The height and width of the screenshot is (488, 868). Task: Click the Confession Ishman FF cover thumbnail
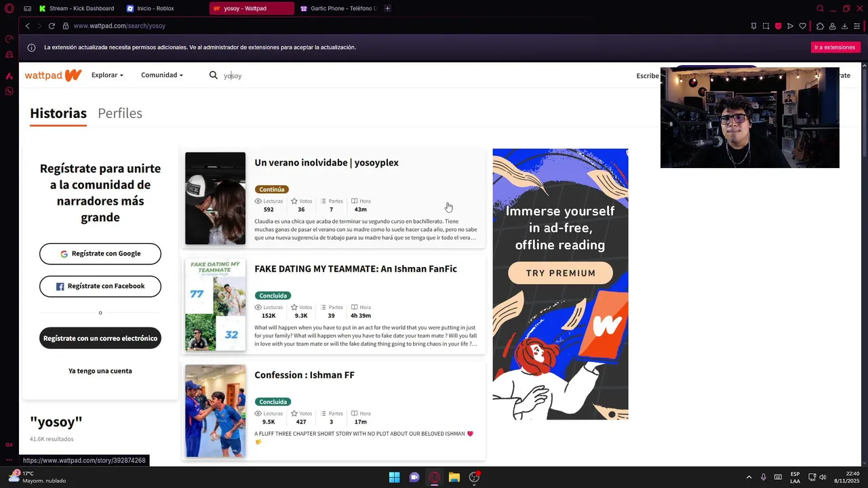[215, 411]
